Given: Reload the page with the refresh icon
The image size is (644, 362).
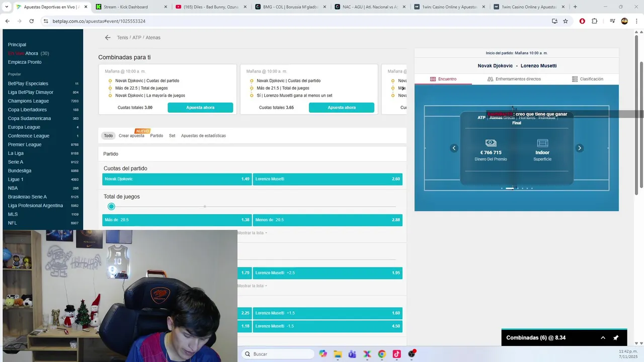Looking at the screenshot, I should pos(31,21).
